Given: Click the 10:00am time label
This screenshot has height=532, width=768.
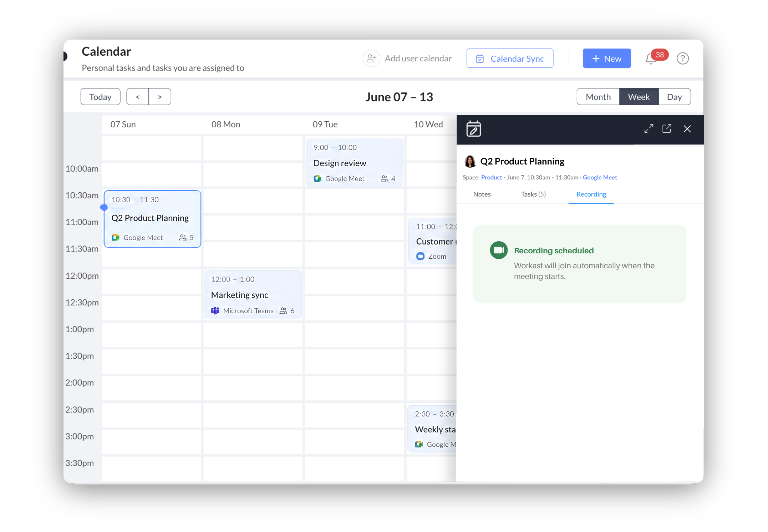Looking at the screenshot, I should [82, 169].
